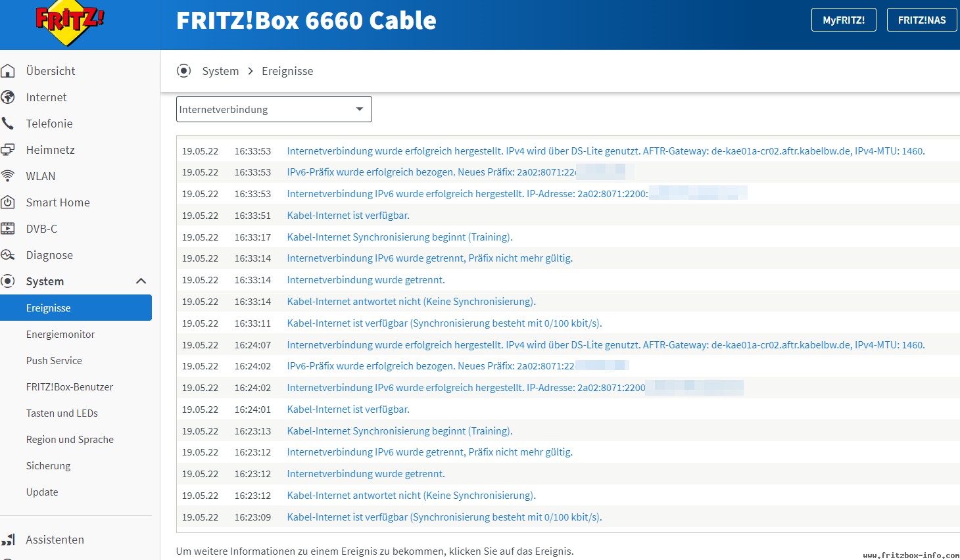The image size is (960, 560).
Task: Click the System icon in sidebar
Action: 8,281
